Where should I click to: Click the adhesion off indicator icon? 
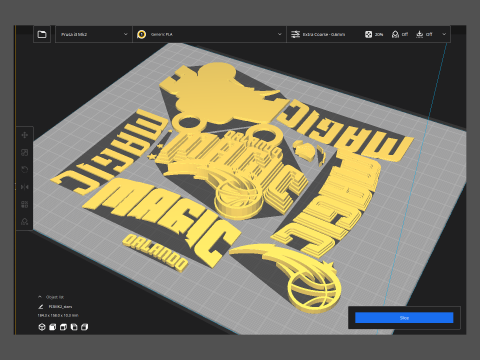click(x=420, y=34)
